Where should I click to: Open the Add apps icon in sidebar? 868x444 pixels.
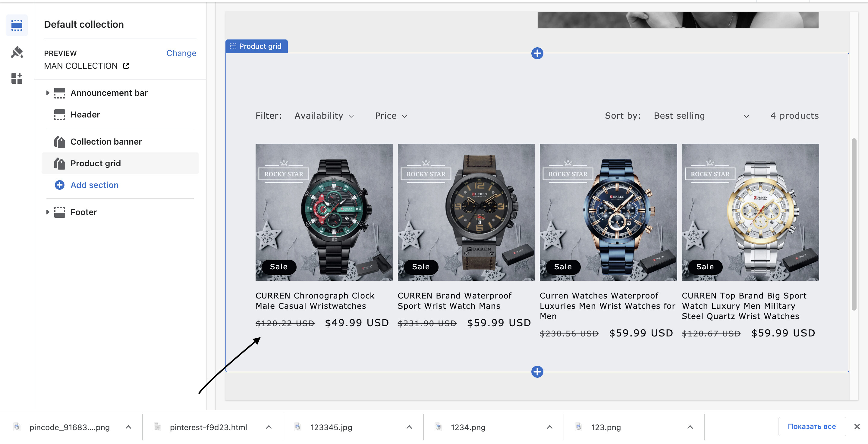coord(17,79)
